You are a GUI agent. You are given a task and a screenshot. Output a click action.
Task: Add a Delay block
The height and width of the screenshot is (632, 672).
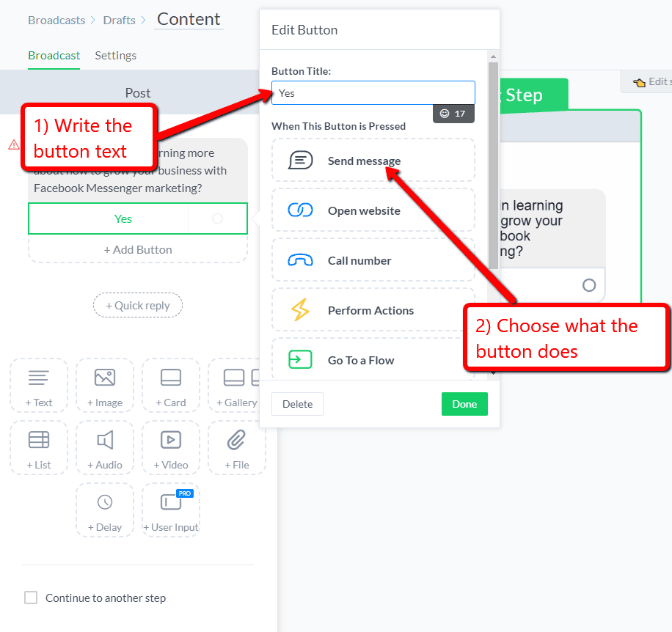pyautogui.click(x=105, y=510)
